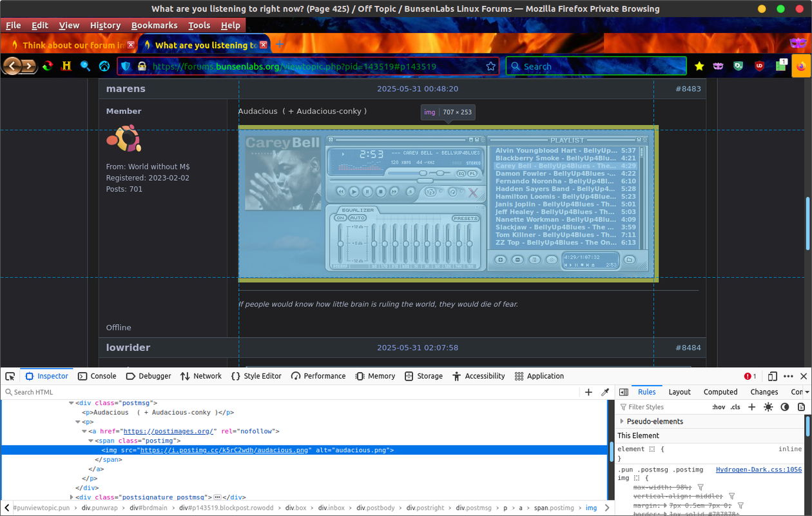Collapse the div class="postmsg" node
This screenshot has width=812, height=516.
coord(72,403)
